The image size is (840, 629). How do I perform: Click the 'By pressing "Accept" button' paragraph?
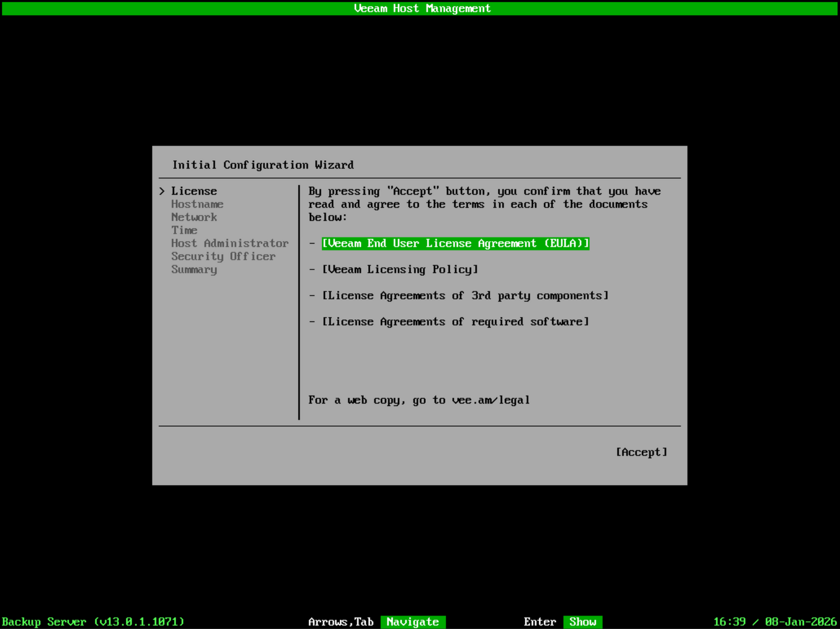tap(485, 204)
